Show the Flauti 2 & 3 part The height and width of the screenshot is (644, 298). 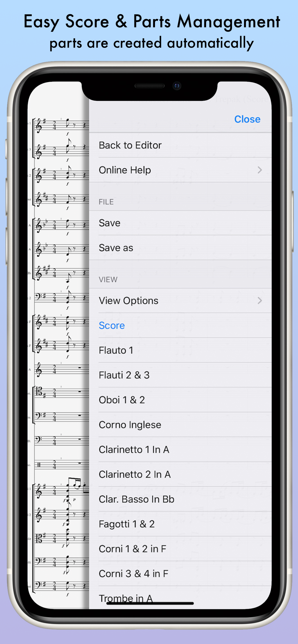coord(180,375)
